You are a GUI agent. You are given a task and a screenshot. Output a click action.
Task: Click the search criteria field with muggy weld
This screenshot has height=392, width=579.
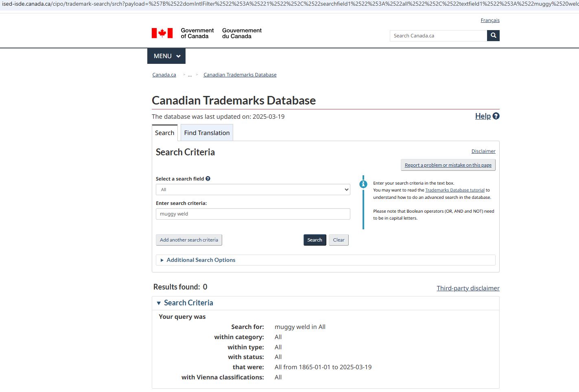(253, 214)
